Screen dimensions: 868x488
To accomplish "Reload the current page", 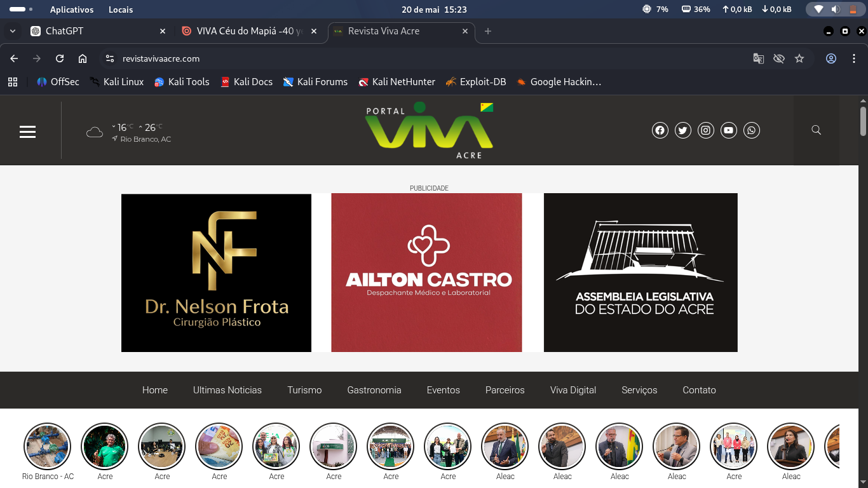I will [60, 58].
